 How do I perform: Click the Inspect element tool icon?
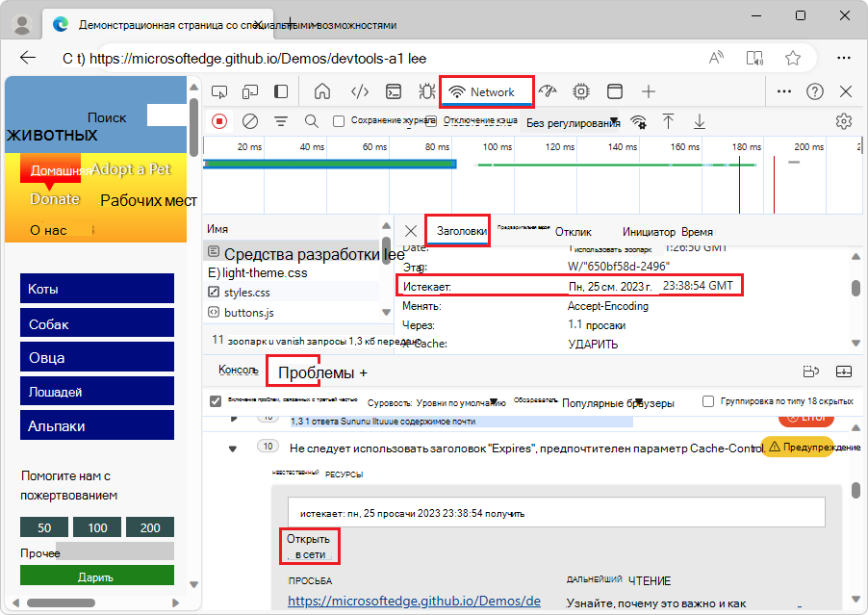219,91
